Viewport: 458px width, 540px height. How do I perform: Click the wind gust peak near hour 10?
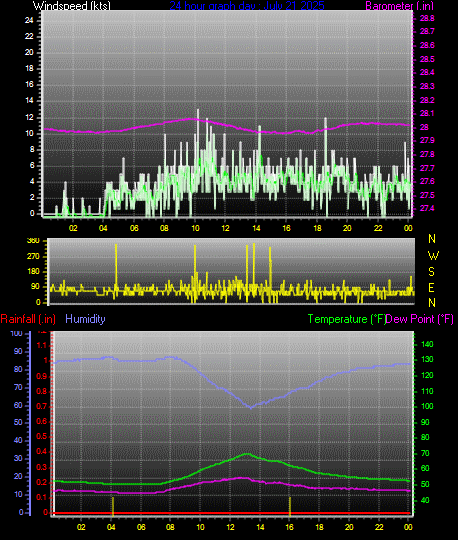[x=198, y=111]
